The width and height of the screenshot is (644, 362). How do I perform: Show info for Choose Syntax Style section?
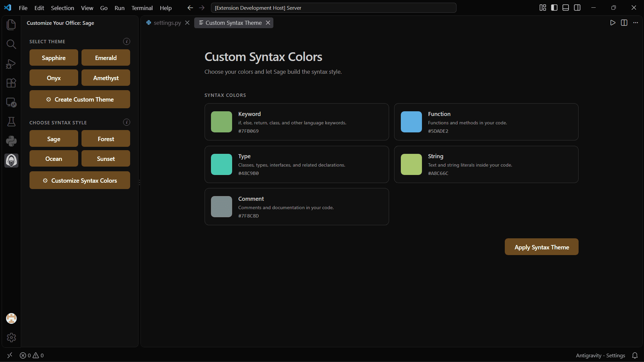pyautogui.click(x=126, y=122)
